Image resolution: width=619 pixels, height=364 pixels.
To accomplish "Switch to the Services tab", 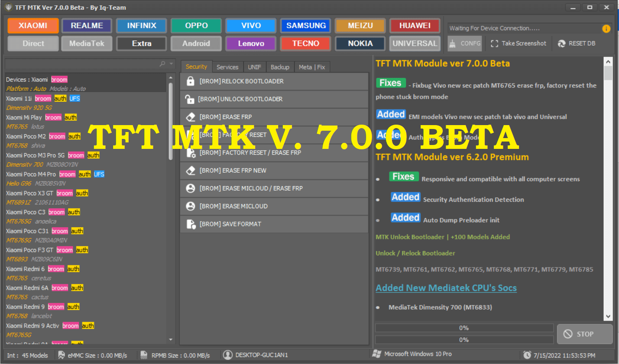I will point(227,67).
